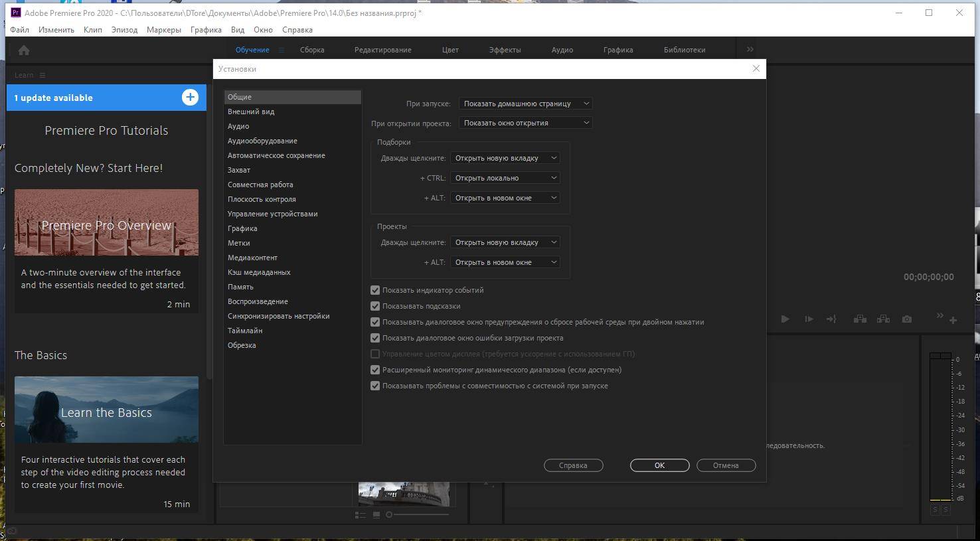
Task: Toggle 'Показать диалоговое окно ошибки загрузки проекта'
Action: click(x=375, y=338)
